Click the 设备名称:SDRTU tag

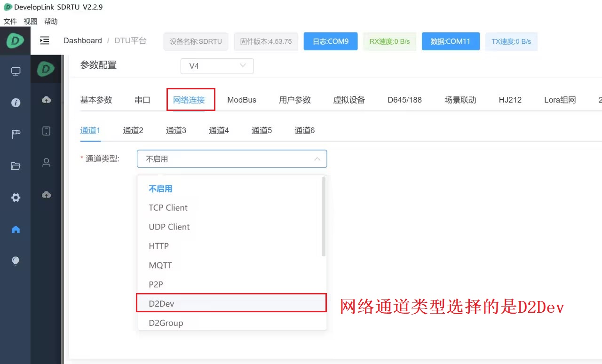196,41
